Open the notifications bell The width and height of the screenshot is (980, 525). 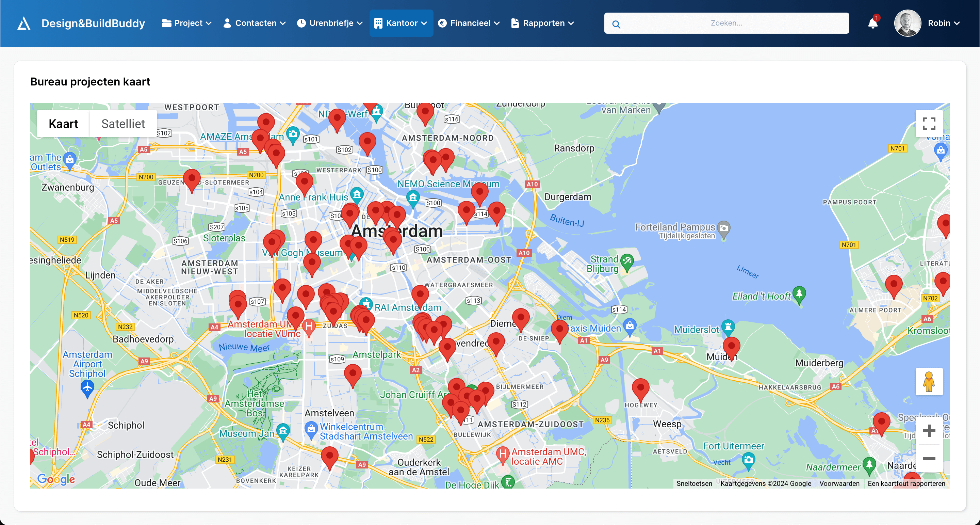coord(873,23)
